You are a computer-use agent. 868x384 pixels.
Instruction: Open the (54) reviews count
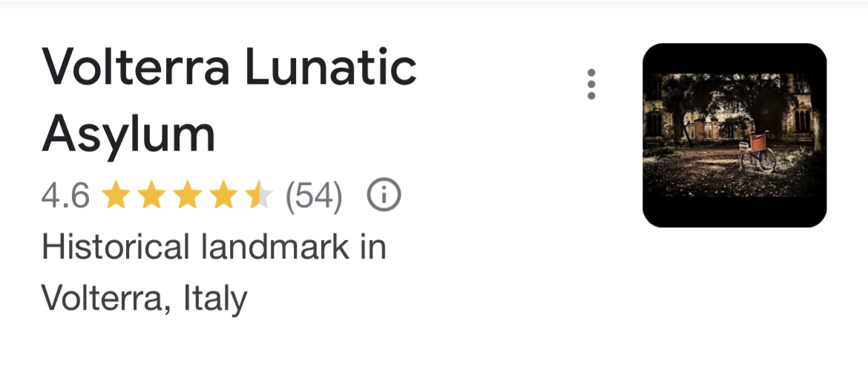[x=314, y=196]
